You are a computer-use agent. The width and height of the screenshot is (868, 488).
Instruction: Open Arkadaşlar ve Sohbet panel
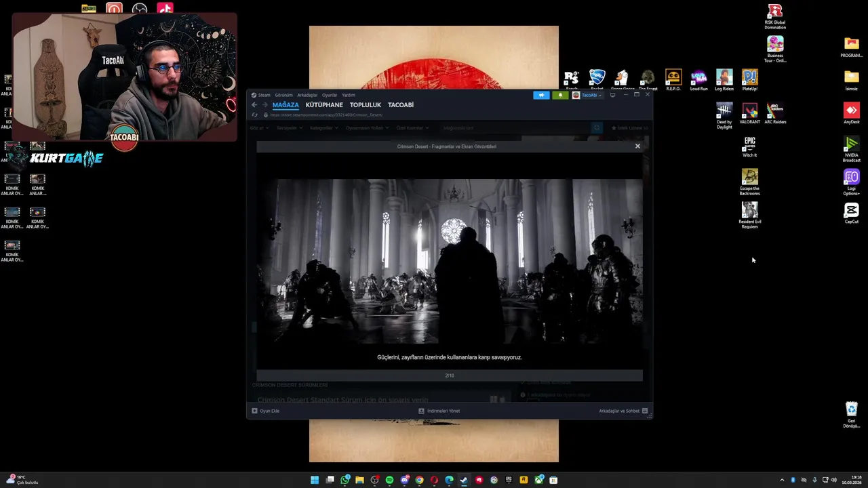(x=623, y=411)
